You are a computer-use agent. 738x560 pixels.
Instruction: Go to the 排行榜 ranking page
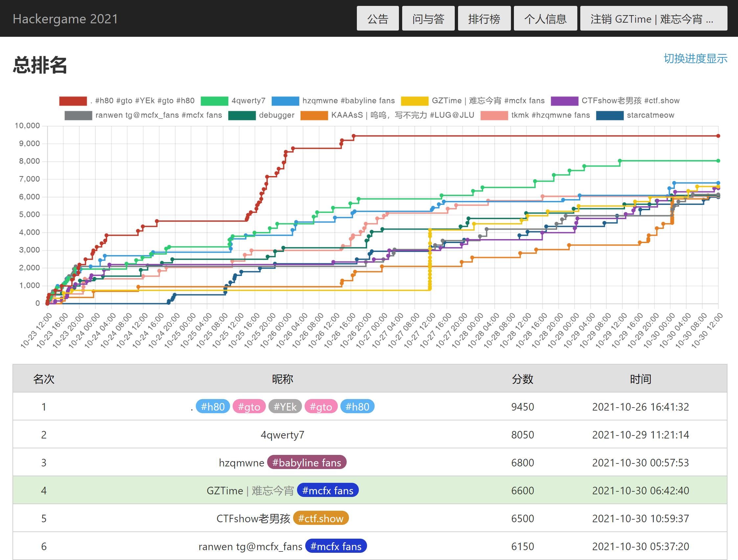click(484, 19)
